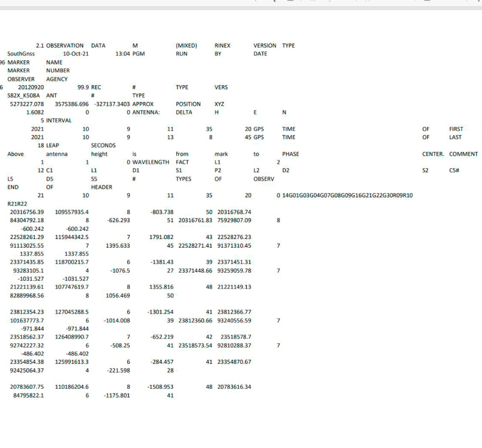Select the 1791.082 value cell
This screenshot has width=482, height=448.
point(159,237)
